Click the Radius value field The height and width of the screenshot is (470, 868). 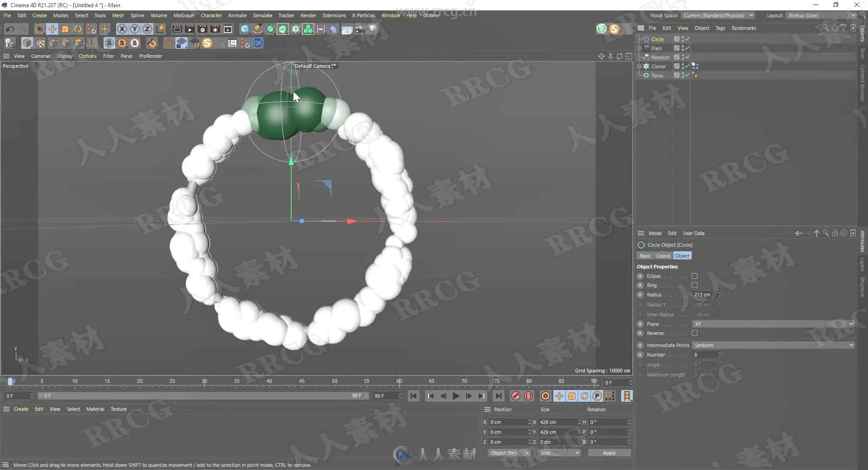tap(704, 295)
